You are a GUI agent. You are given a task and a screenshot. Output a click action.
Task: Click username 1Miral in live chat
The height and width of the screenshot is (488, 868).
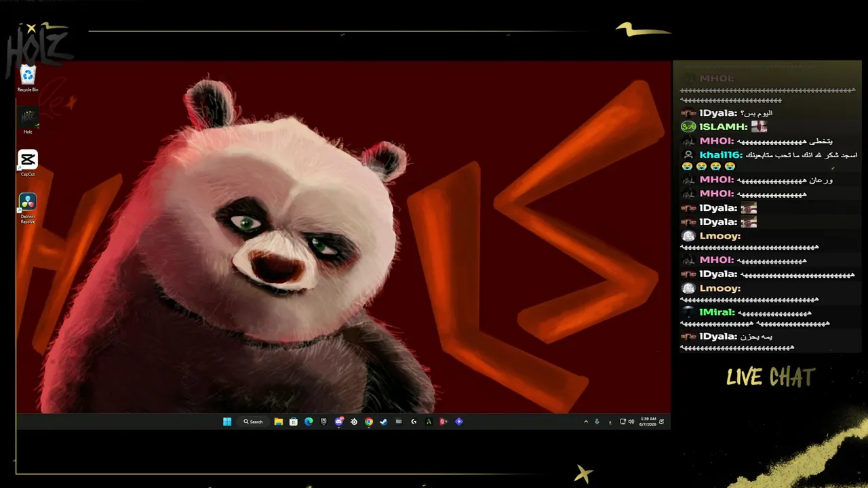point(717,312)
